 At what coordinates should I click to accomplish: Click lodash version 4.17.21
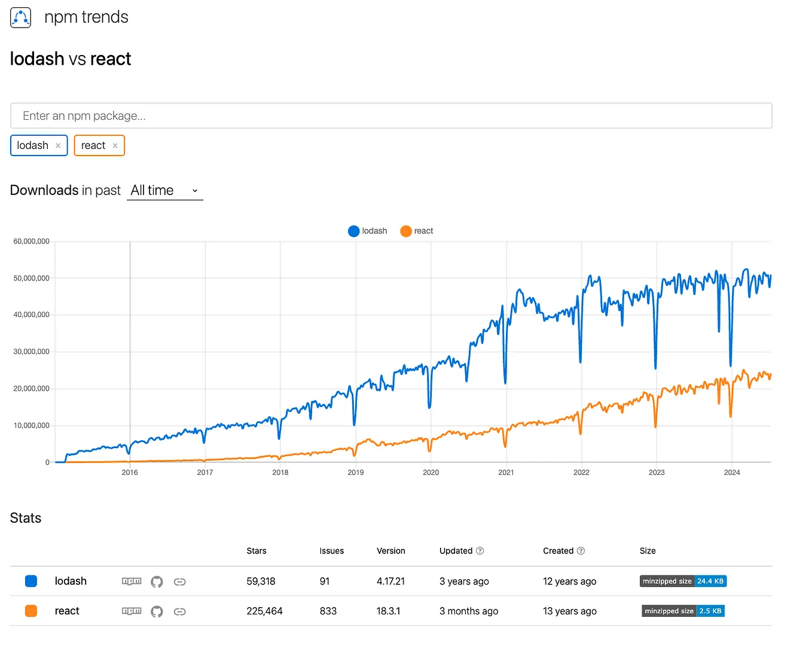coord(390,581)
